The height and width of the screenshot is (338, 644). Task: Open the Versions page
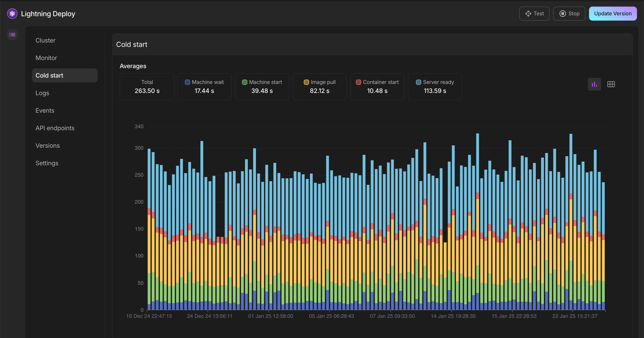tap(65, 145)
